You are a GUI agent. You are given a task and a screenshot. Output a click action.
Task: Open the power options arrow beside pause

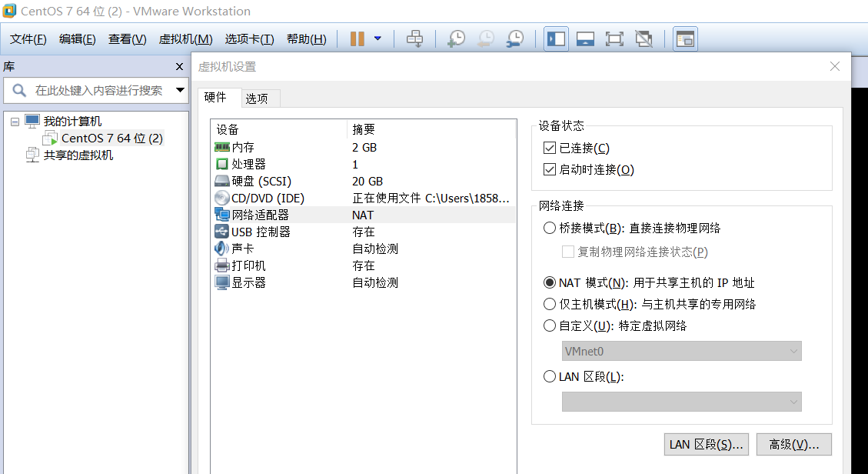[377, 38]
